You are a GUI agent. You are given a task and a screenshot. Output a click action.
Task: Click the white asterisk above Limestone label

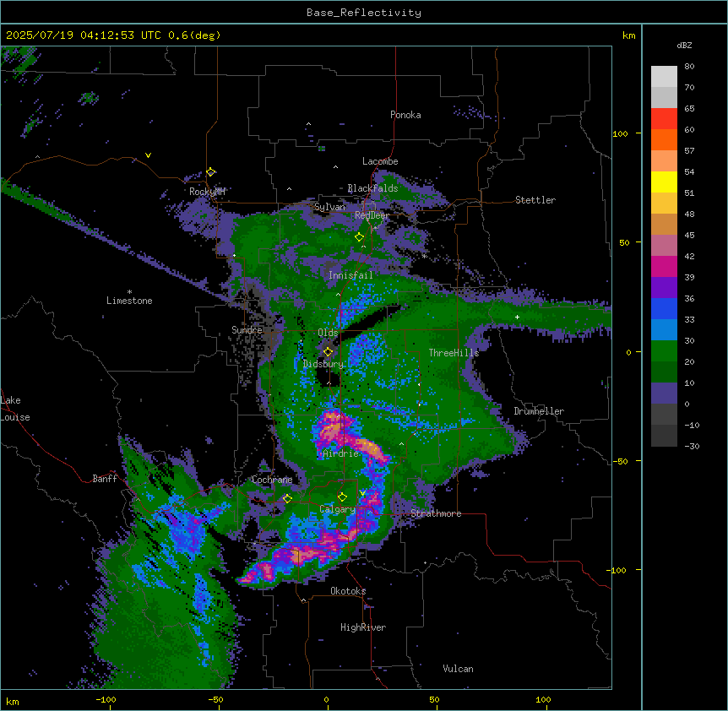pos(129,292)
